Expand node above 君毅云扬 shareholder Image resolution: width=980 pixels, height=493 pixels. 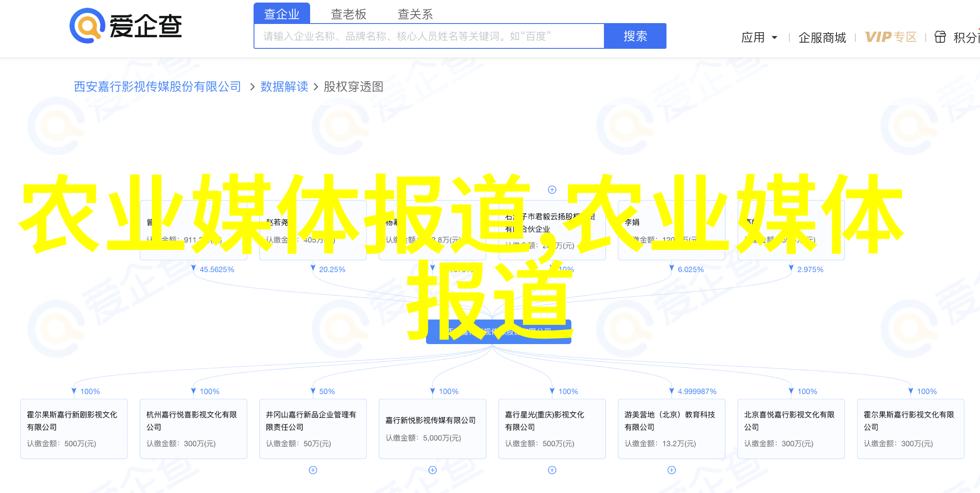click(x=552, y=190)
